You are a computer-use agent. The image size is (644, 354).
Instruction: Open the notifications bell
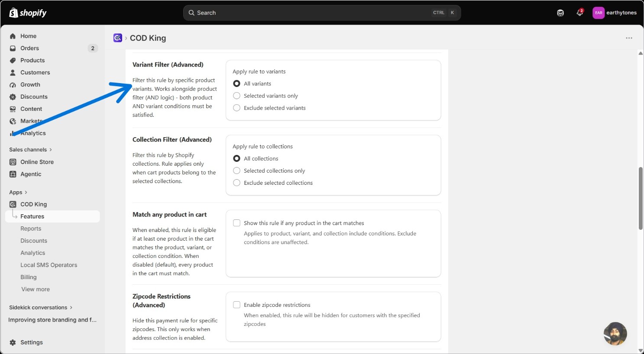tap(579, 13)
